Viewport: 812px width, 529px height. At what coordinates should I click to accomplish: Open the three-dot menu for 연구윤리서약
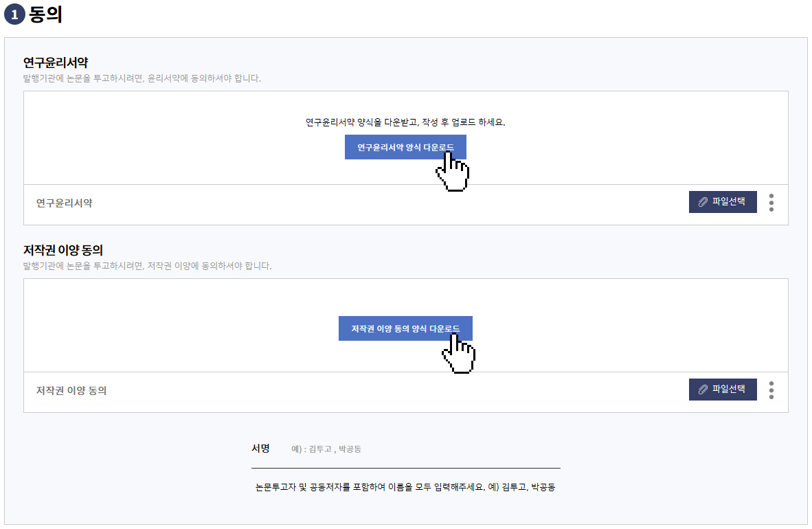pos(771,202)
